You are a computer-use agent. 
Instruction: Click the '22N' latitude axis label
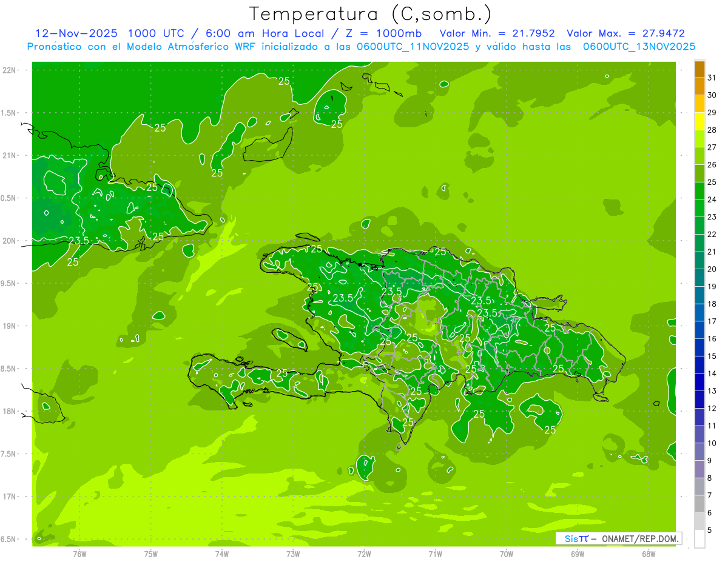9,70
